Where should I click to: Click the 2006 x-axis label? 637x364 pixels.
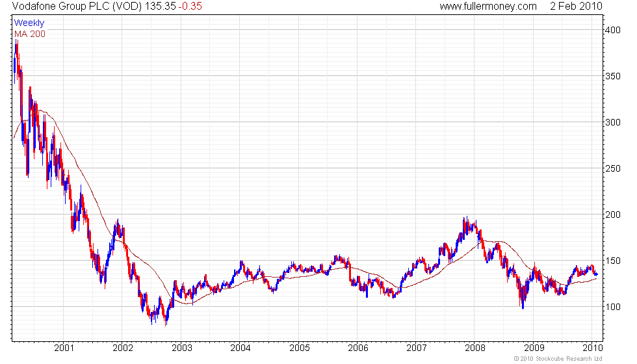tap(358, 348)
